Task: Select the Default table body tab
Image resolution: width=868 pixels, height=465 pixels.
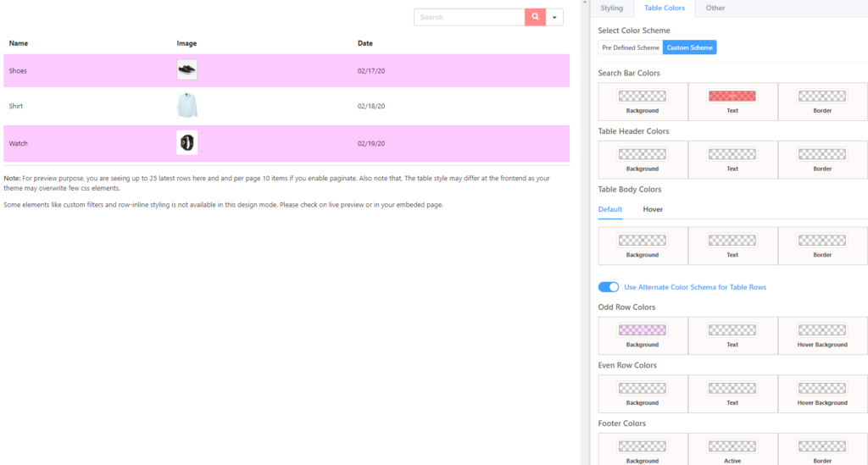Action: pyautogui.click(x=610, y=209)
